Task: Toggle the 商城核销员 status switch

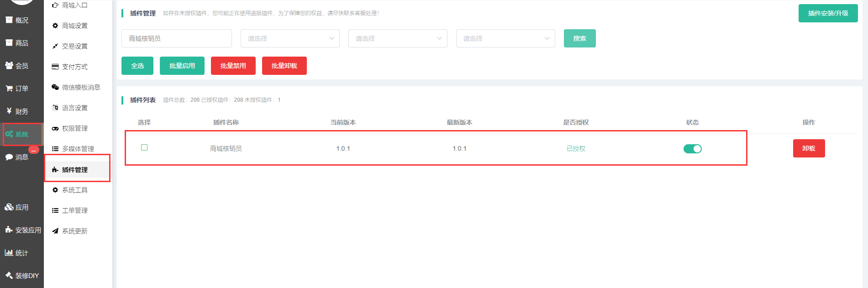Action: point(692,148)
